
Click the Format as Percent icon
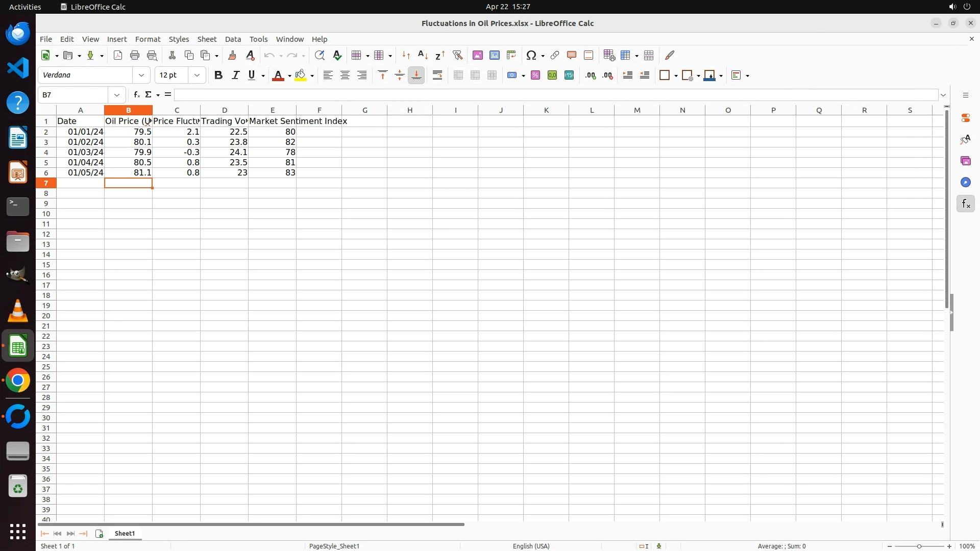point(535,75)
